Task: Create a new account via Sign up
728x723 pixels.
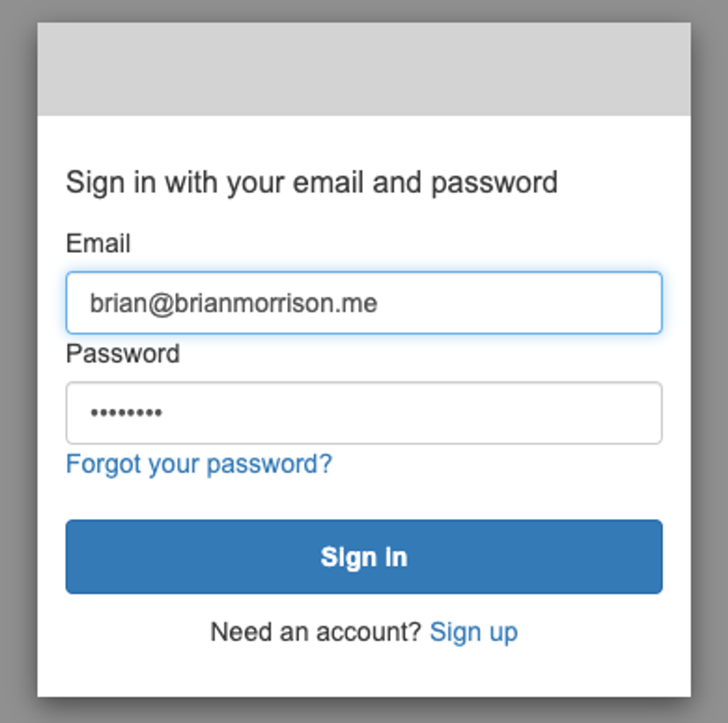Action: (474, 632)
